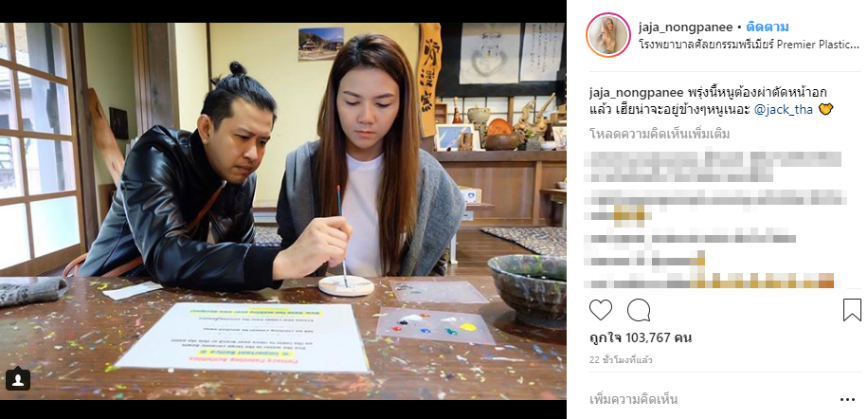Click the 22 ชั่วโมงที่แล้ว timestamp
This screenshot has height=419, width=868.
coord(621,360)
